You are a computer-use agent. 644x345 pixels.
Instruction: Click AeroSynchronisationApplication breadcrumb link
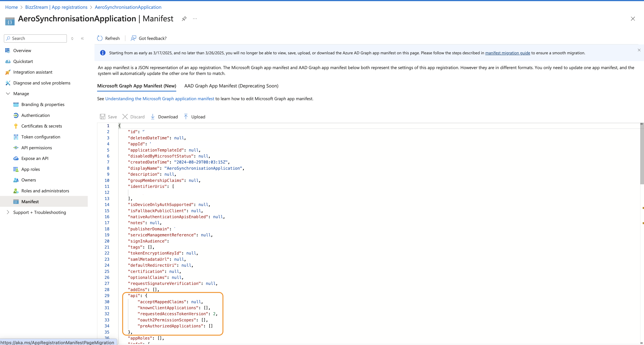click(128, 7)
